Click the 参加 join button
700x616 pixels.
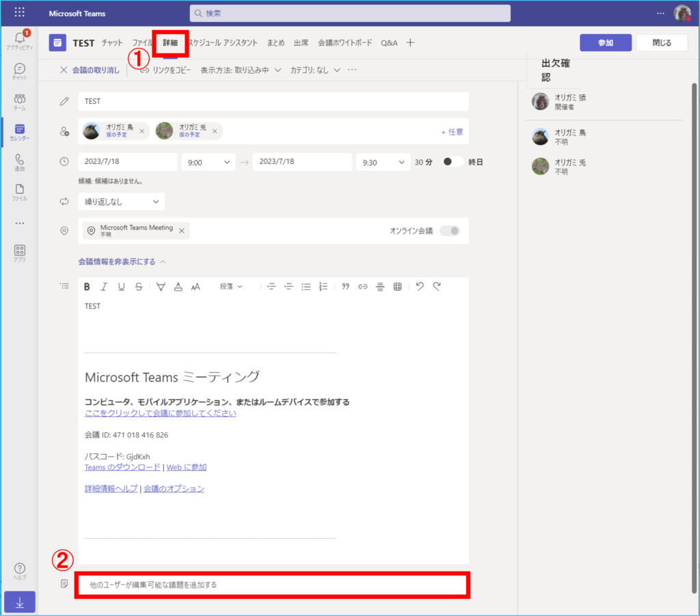[x=605, y=42]
